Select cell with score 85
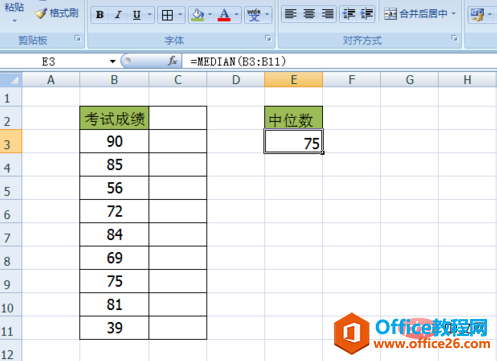This screenshot has width=497, height=361. 114,165
